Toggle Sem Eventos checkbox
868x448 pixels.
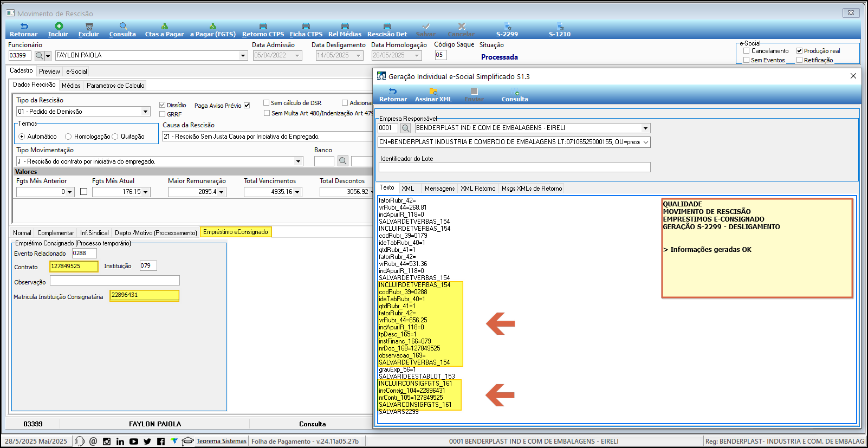(747, 60)
